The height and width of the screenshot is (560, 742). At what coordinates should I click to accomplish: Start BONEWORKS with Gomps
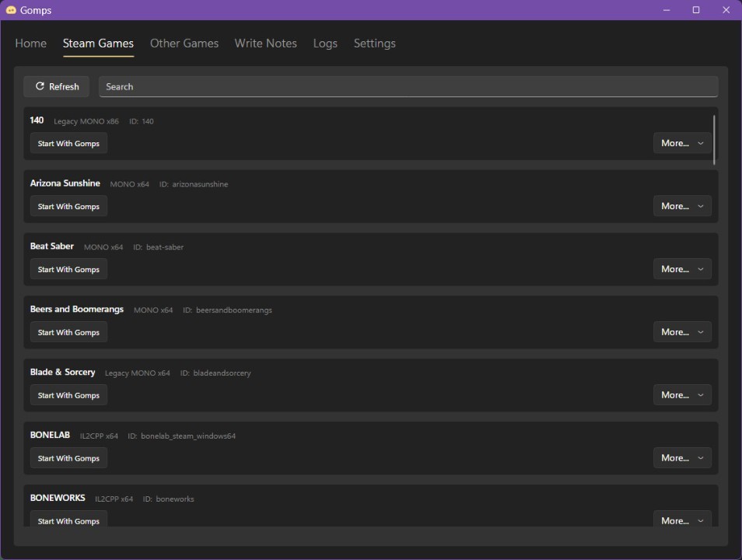pyautogui.click(x=68, y=519)
